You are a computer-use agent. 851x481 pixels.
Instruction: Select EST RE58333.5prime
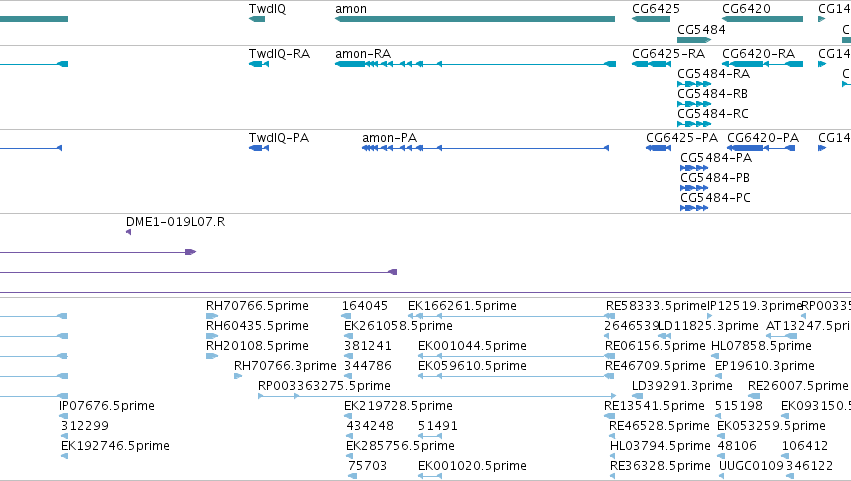[x=656, y=306]
